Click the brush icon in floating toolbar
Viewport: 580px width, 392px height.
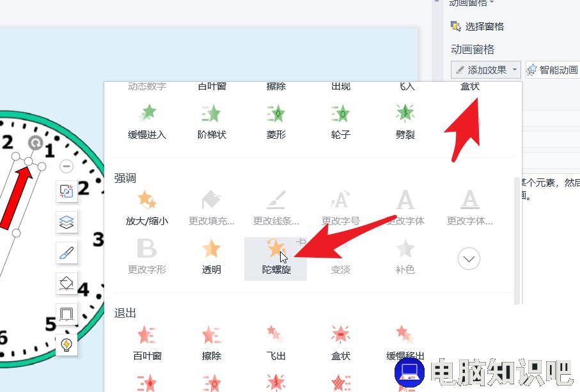pyautogui.click(x=67, y=253)
